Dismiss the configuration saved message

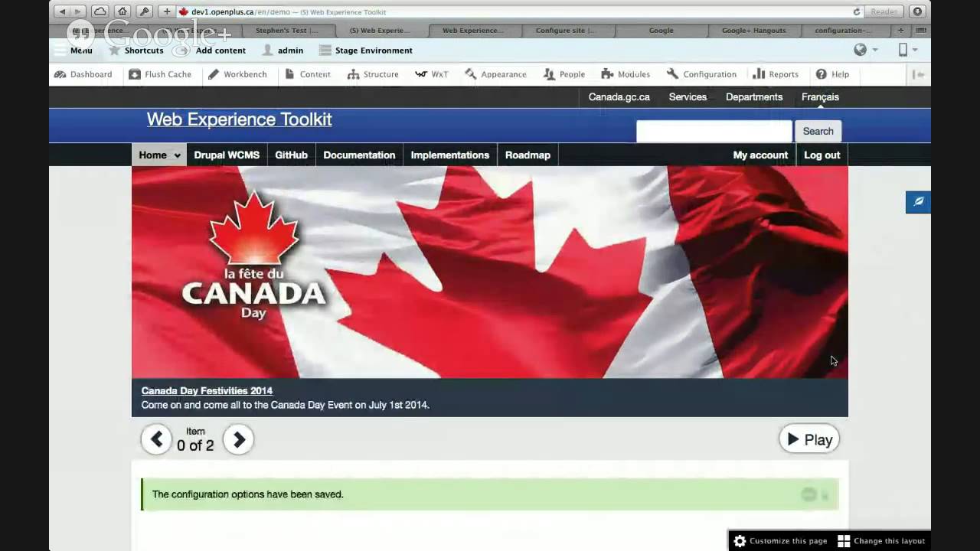pos(825,497)
